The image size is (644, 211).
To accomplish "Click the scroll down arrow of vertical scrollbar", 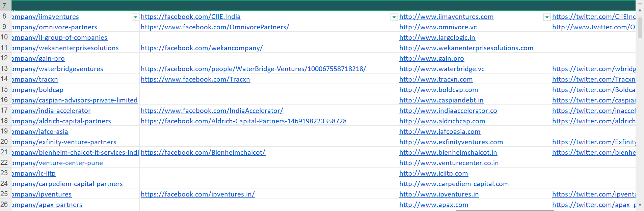I will (640, 205).
